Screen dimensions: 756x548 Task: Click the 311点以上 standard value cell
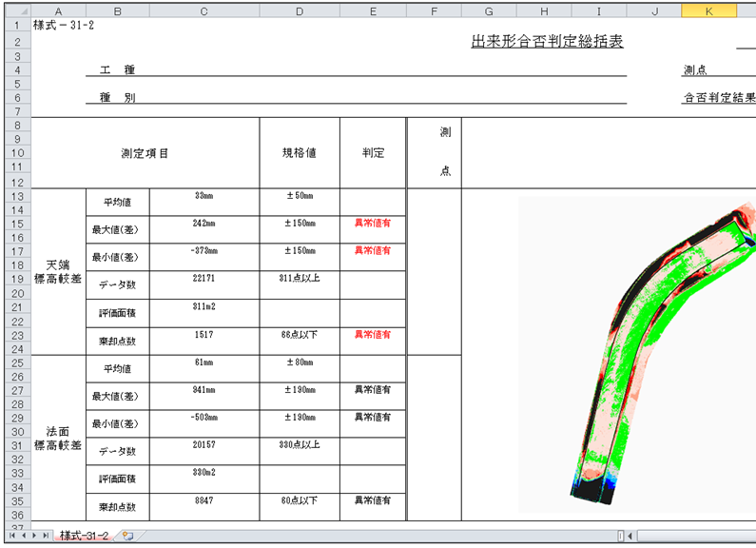click(x=300, y=285)
